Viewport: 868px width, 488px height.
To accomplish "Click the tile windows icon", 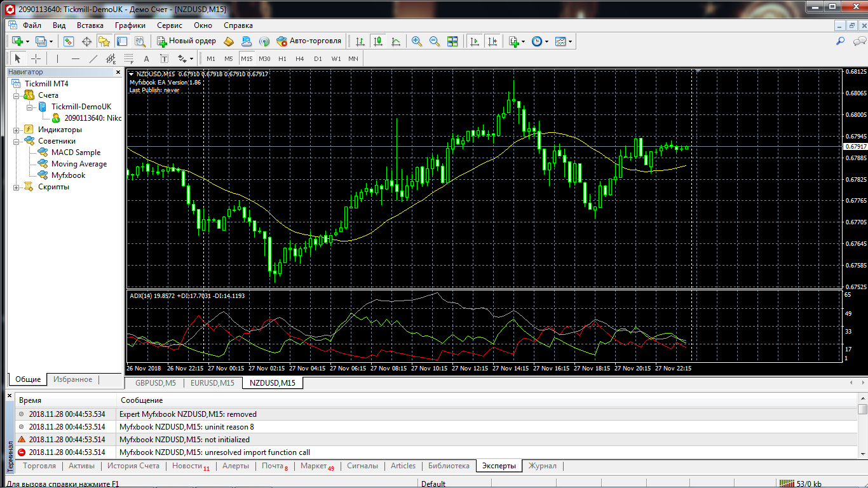I will 452,41.
